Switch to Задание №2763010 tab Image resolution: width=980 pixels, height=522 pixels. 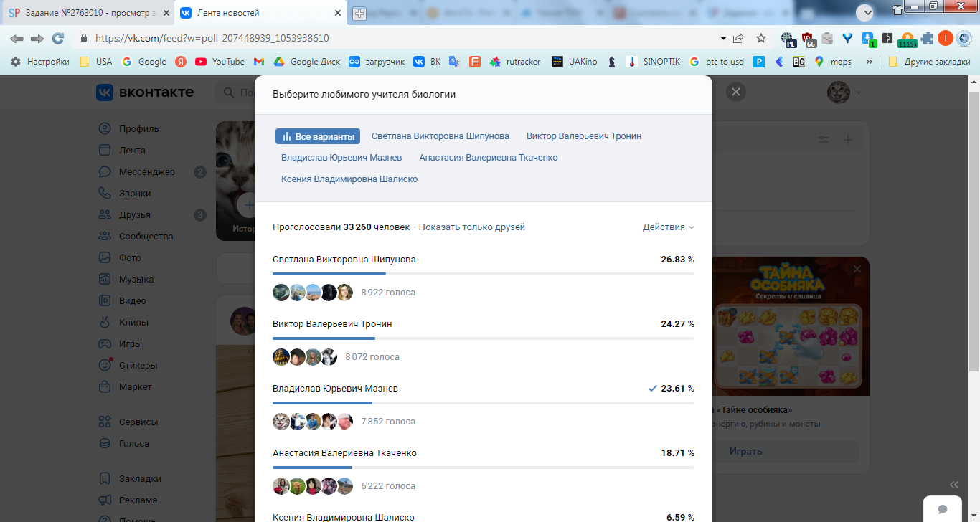(88, 13)
